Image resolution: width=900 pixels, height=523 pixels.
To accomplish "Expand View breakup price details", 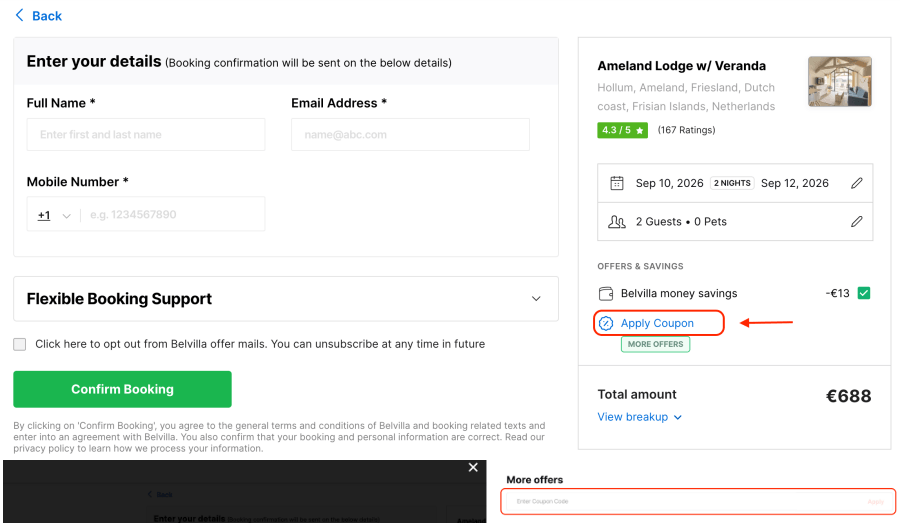I will coord(639,417).
